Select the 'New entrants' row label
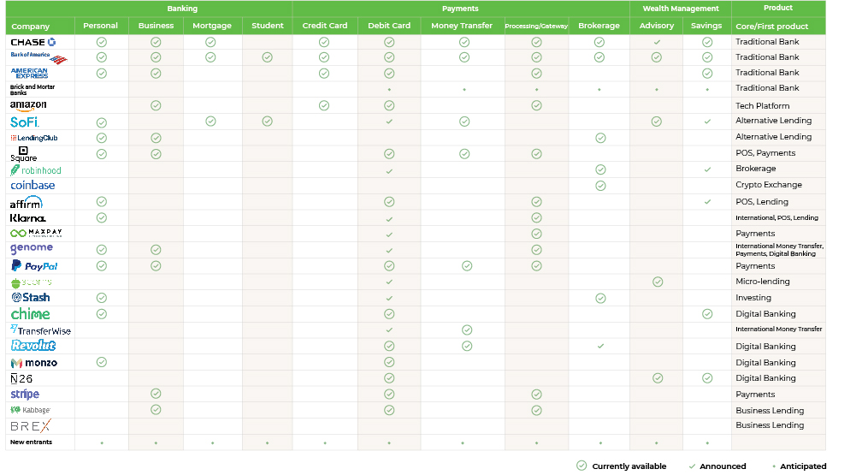 31,442
